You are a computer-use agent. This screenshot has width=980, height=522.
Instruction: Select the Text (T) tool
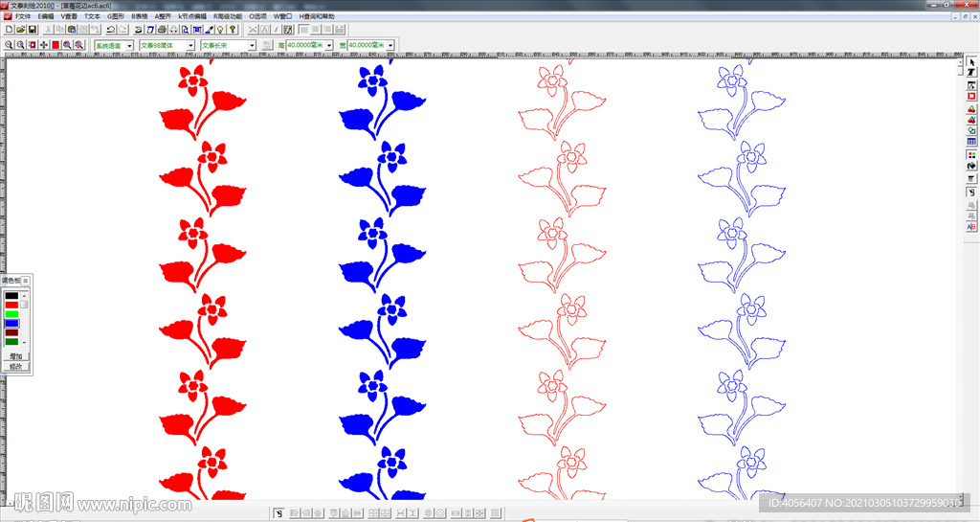[971, 73]
